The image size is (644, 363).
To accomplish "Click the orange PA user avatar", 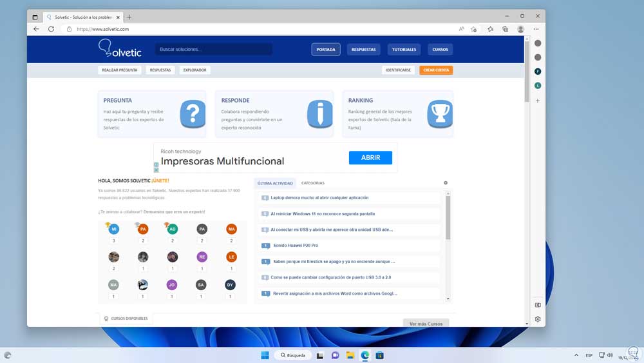I will (143, 229).
